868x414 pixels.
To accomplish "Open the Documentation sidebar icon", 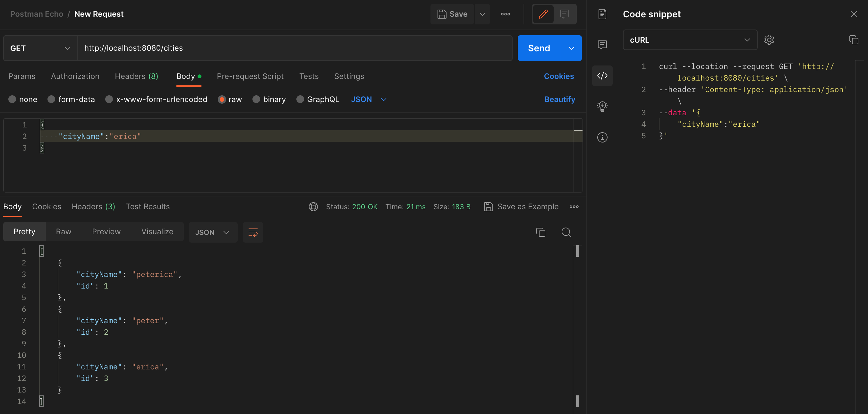I will (x=602, y=14).
